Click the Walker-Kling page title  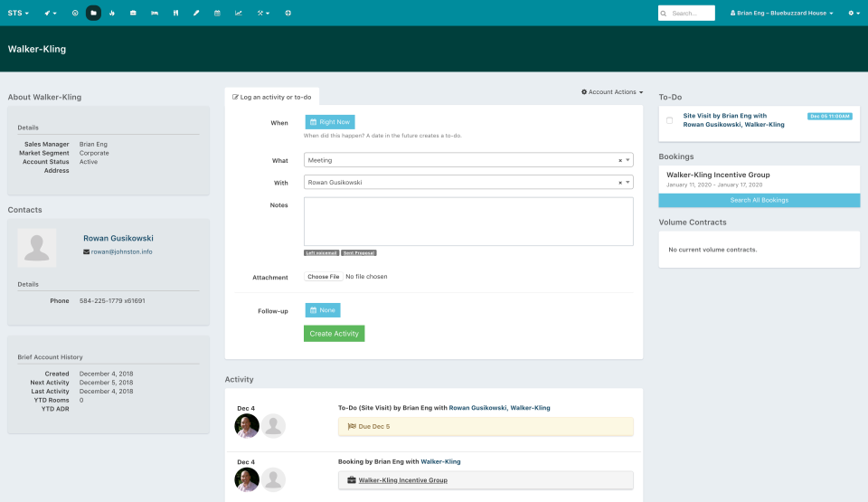pyautogui.click(x=37, y=49)
